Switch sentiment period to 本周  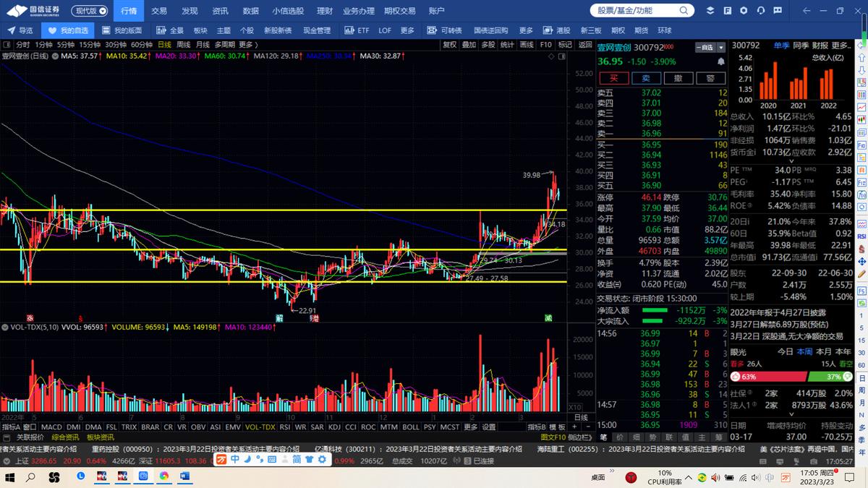(x=804, y=351)
